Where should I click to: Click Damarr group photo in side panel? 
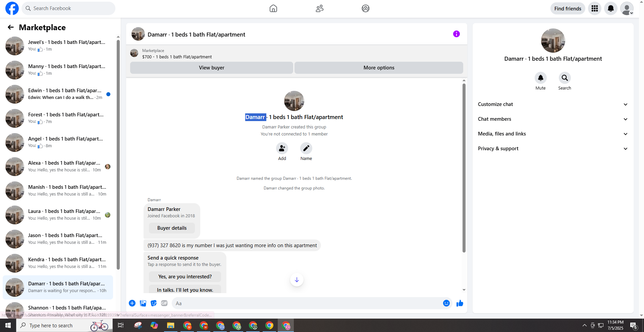point(553,41)
